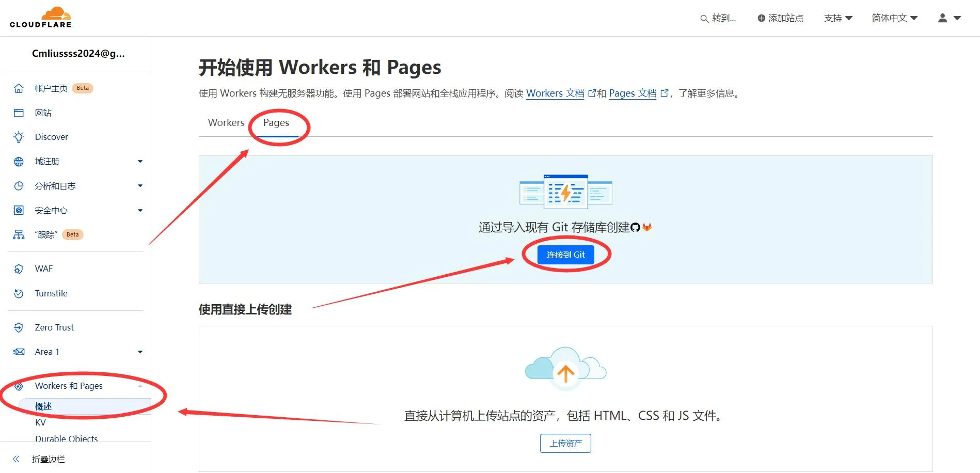Click the 网站 sidebar icon
980x473 pixels.
pyautogui.click(x=19, y=113)
